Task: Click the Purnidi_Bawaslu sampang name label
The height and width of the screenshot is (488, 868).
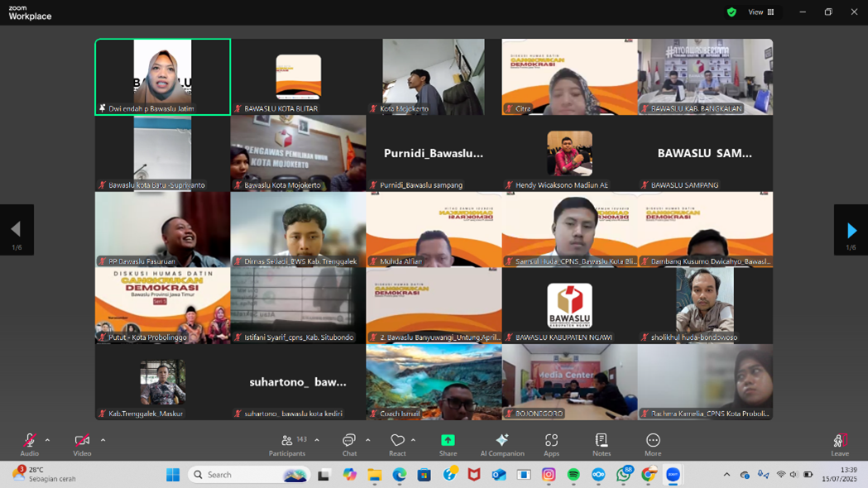Action: coord(421,185)
